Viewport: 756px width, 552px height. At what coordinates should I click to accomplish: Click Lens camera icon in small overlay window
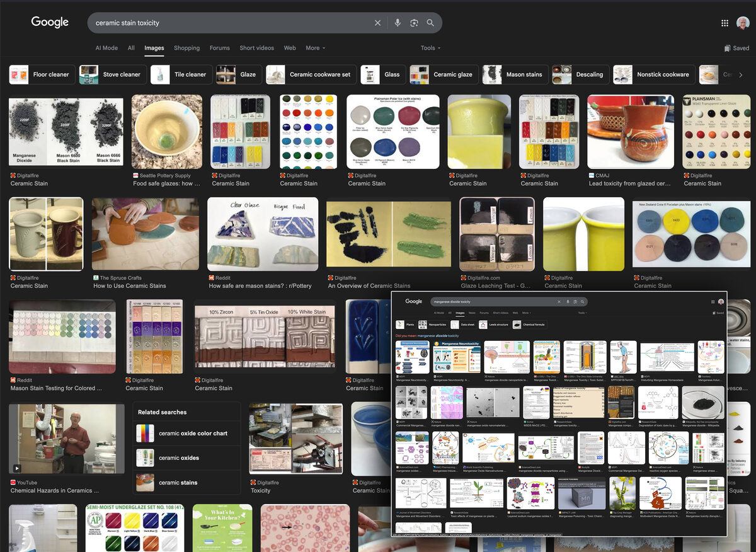575,302
